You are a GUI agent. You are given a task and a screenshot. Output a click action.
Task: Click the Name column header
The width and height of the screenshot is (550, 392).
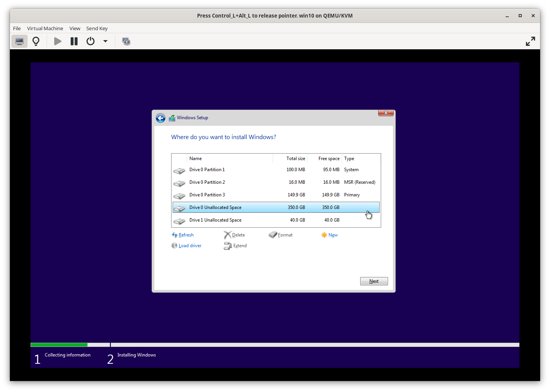point(230,159)
